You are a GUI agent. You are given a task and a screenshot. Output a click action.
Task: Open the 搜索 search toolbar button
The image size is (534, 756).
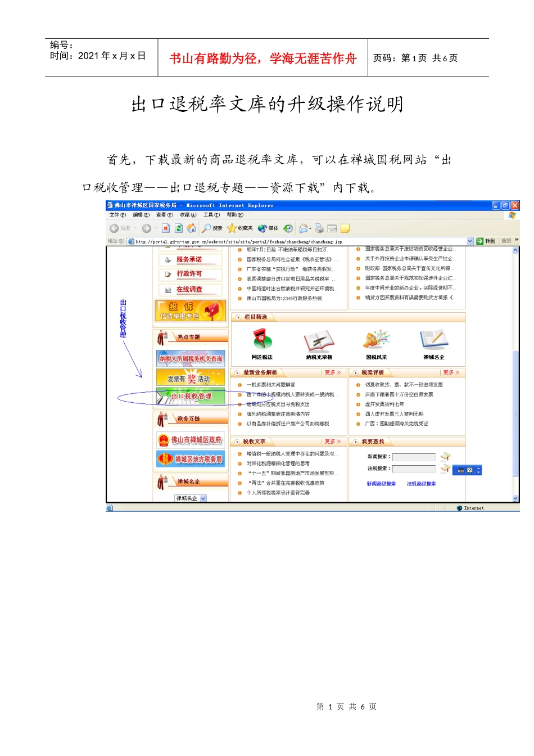[x=212, y=228]
